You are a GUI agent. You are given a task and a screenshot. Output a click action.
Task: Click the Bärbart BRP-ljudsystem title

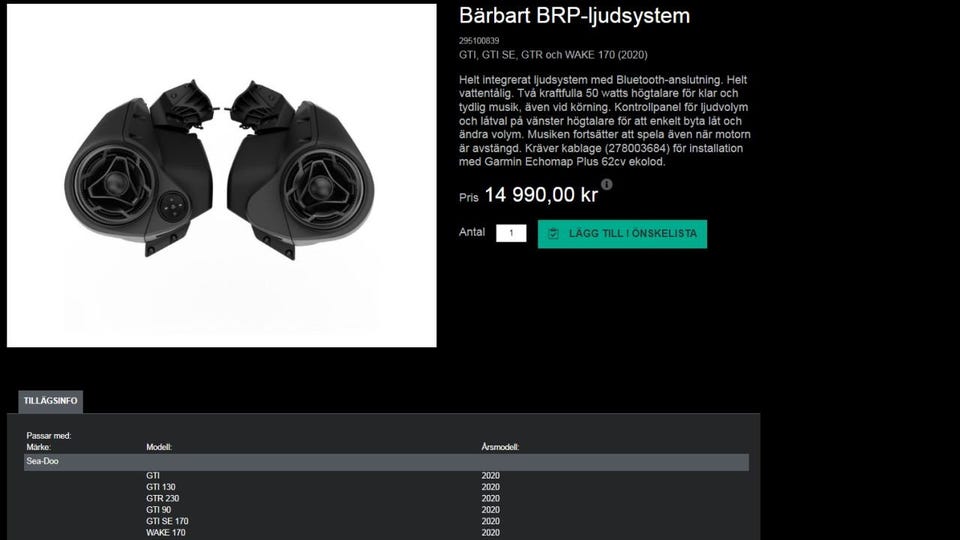(574, 16)
